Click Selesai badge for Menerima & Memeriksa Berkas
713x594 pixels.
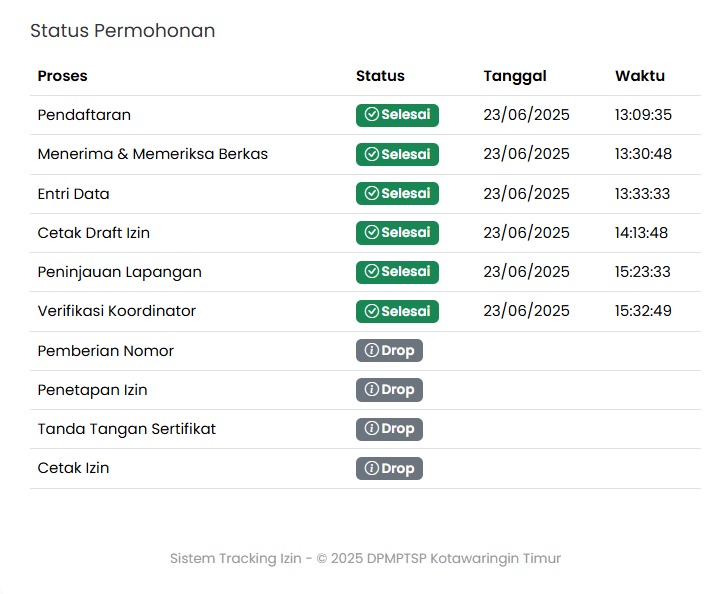point(397,155)
